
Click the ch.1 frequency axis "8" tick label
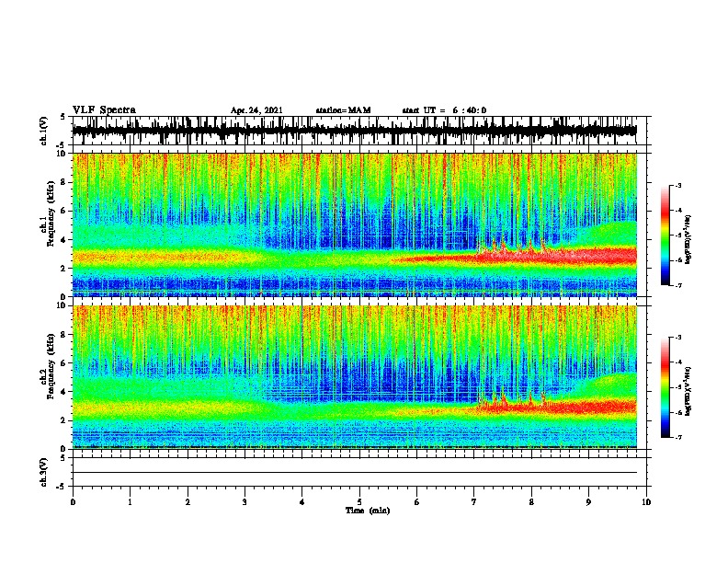64,182
